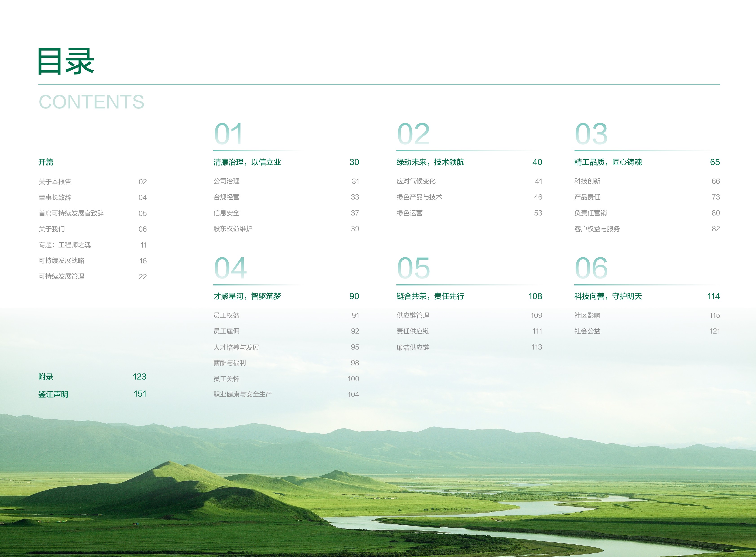Click the large 04 chapter number

[230, 268]
